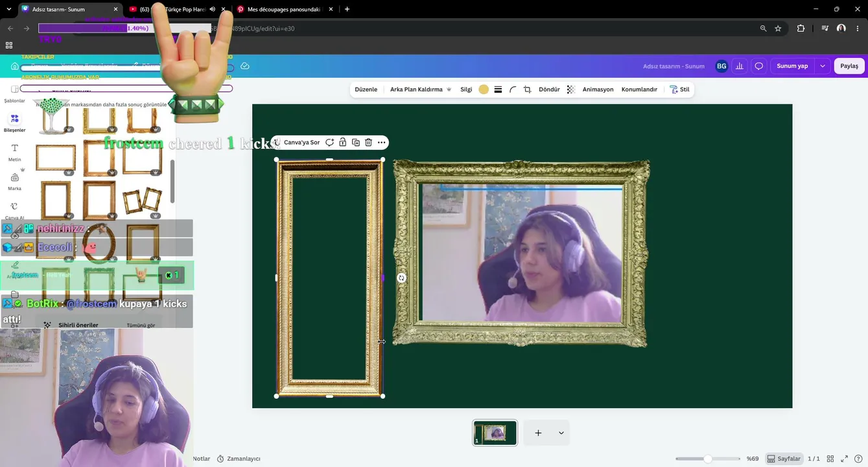
Task: Click the browser zoom magnifier icon
Action: [763, 29]
